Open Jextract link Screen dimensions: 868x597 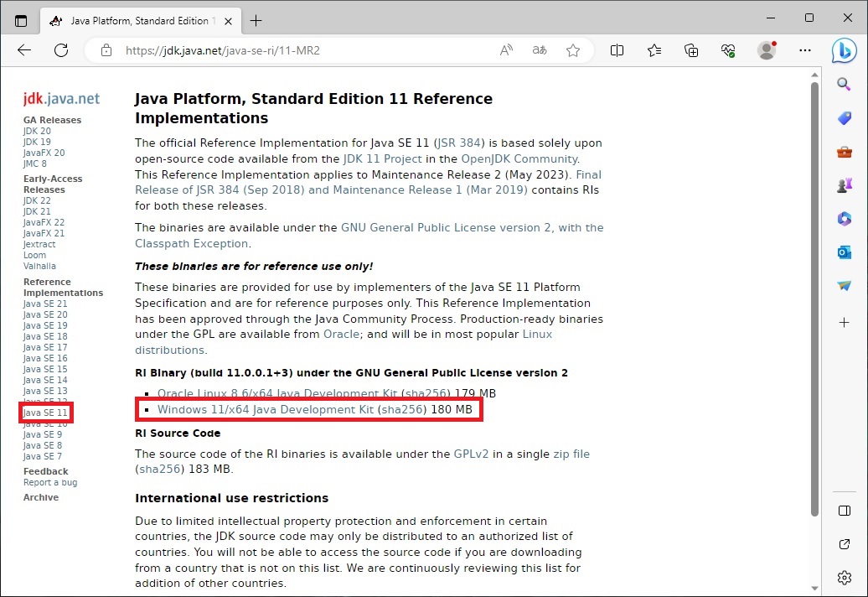[39, 244]
